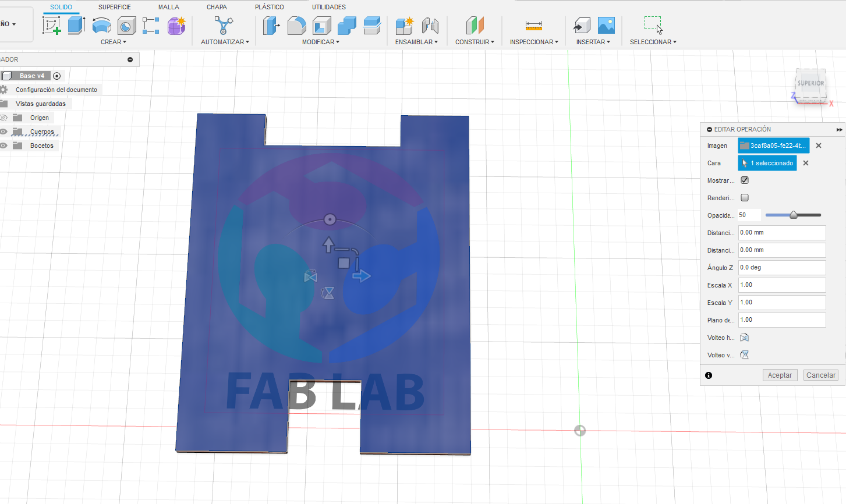Click the Construir offset plane icon

(475, 26)
